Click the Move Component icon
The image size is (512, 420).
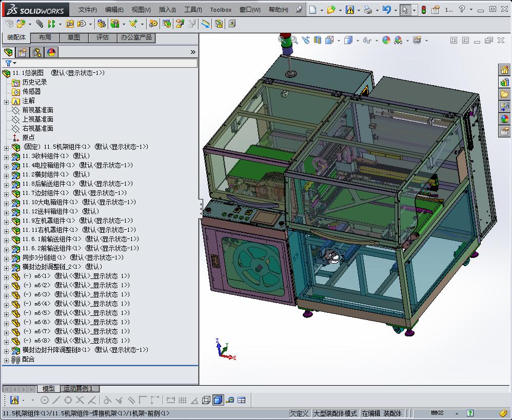pos(81,24)
